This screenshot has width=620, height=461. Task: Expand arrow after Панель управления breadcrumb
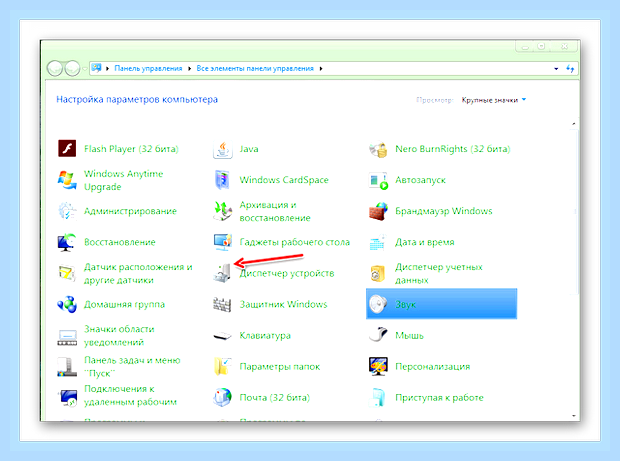coord(189,69)
